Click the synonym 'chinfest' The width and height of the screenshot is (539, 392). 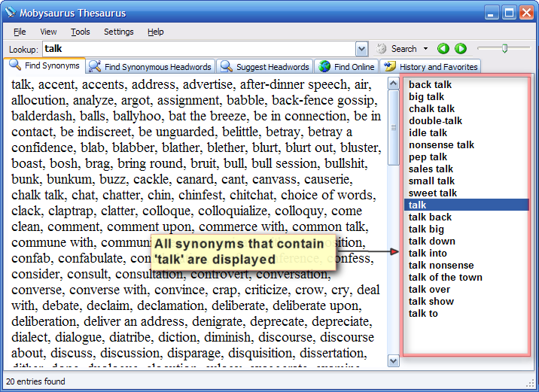click(200, 195)
